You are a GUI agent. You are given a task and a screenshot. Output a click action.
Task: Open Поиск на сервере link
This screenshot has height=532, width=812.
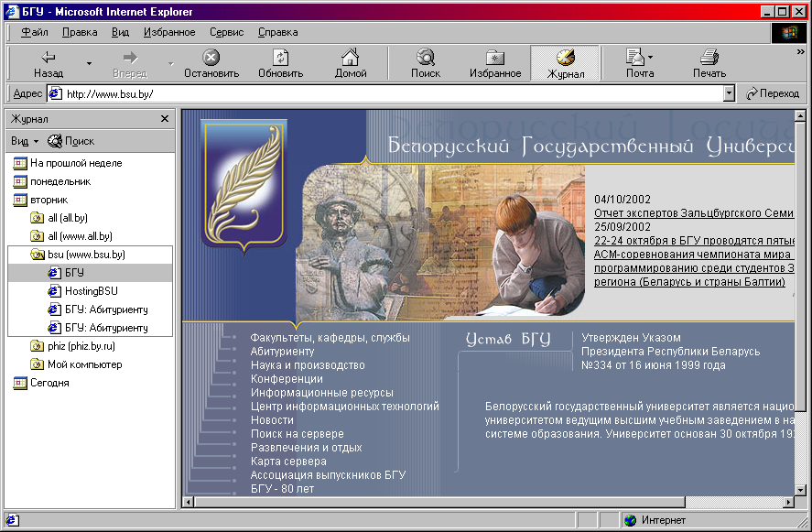pos(297,434)
